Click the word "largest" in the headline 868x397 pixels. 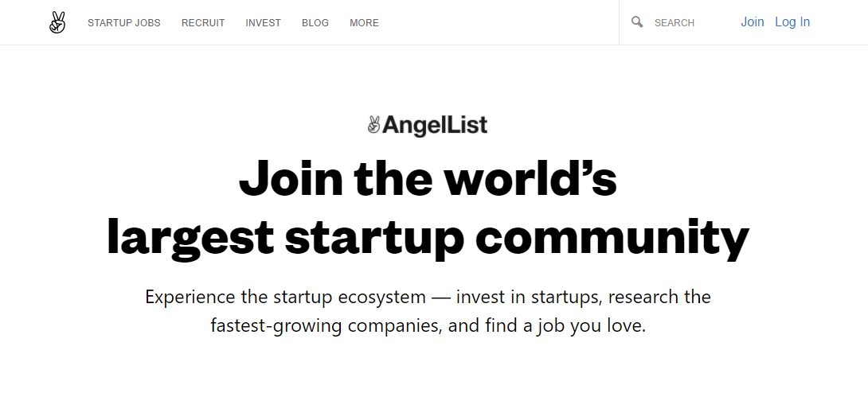coord(191,237)
